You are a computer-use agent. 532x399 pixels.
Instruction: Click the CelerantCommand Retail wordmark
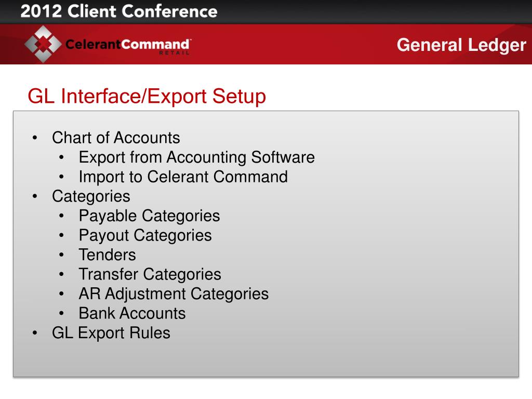click(128, 46)
